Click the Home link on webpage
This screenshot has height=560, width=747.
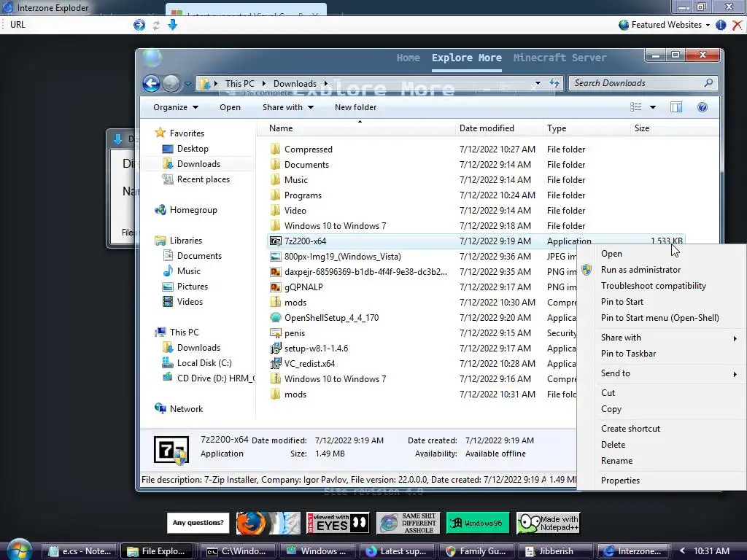click(409, 58)
